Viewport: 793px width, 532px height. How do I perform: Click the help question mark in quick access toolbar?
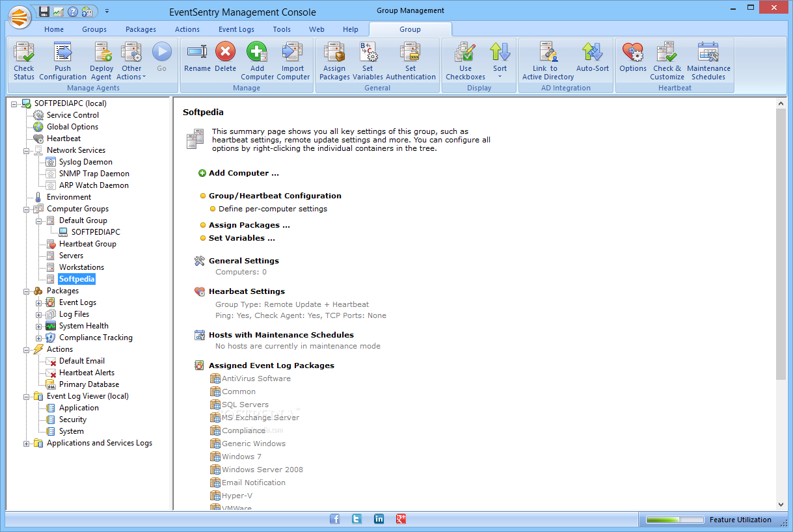click(72, 12)
